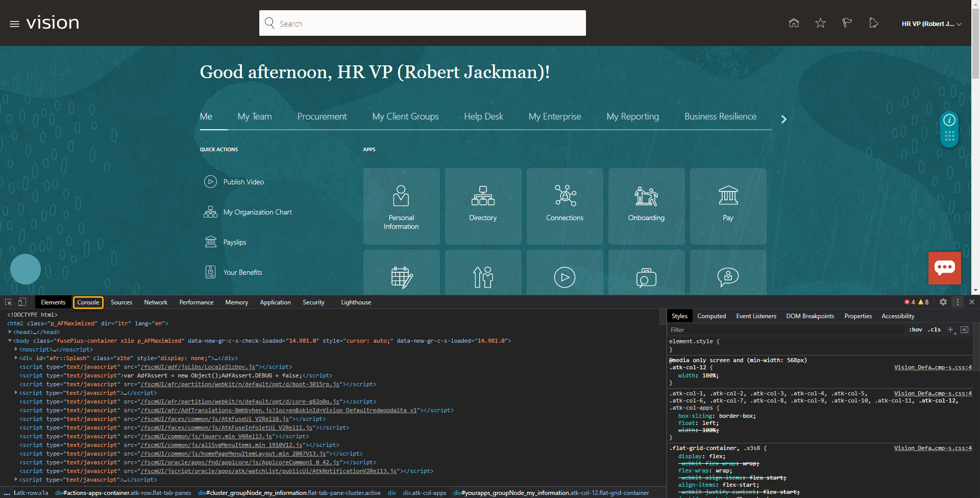Click the My Organization Chart icon
The image size is (980, 498).
[210, 212]
